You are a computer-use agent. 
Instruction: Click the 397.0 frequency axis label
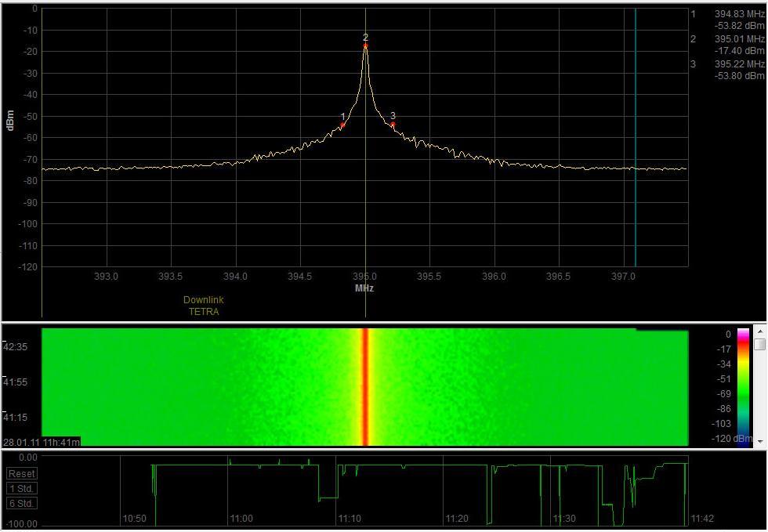pyautogui.click(x=623, y=277)
